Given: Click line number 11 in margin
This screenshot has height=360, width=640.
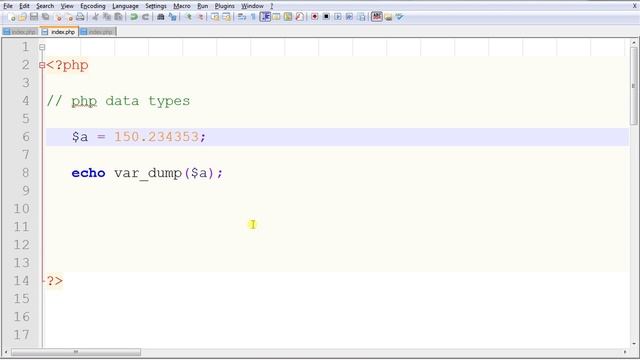Looking at the screenshot, I should pyautogui.click(x=21, y=227).
